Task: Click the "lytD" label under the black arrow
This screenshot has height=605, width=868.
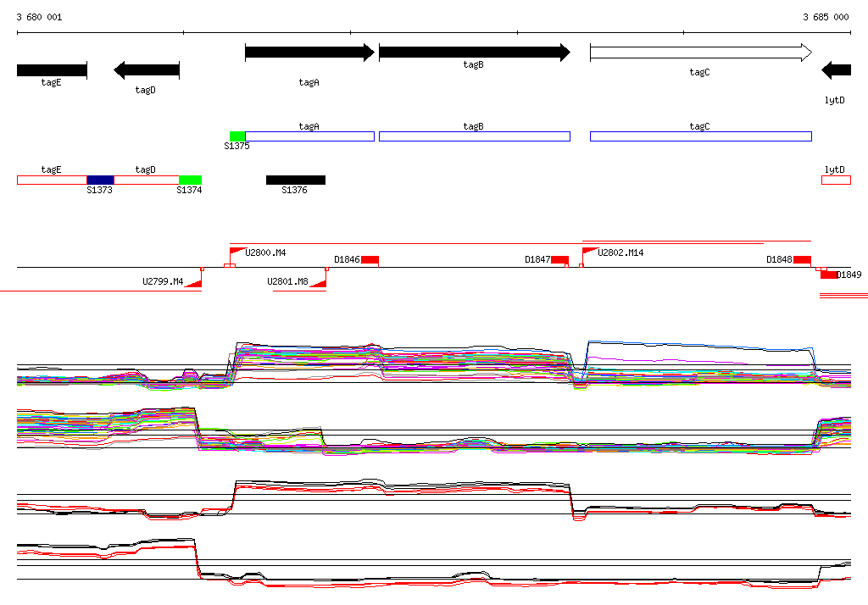Action: [835, 100]
